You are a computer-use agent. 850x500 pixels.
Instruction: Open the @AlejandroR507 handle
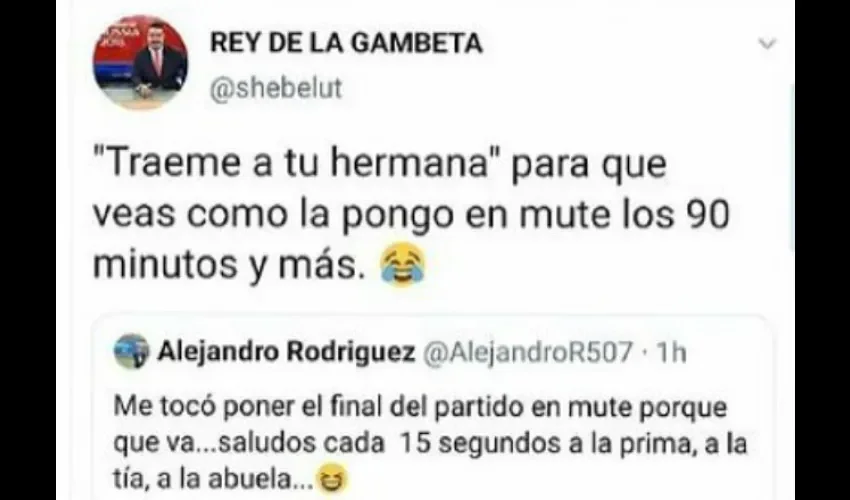click(x=527, y=352)
